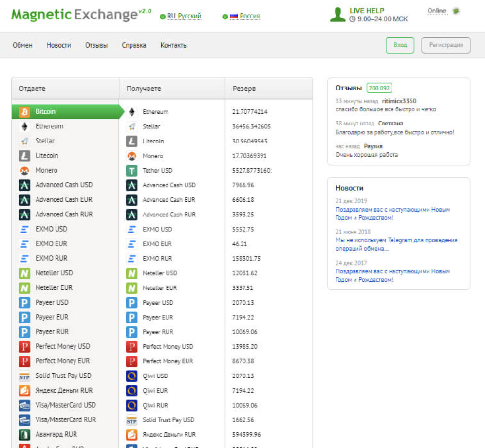485x448 pixels.
Task: Click the Bitcoin icon in Отдаете column
Action: point(24,112)
